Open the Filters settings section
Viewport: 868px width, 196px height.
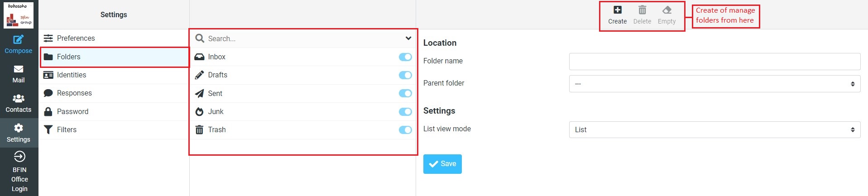(67, 130)
